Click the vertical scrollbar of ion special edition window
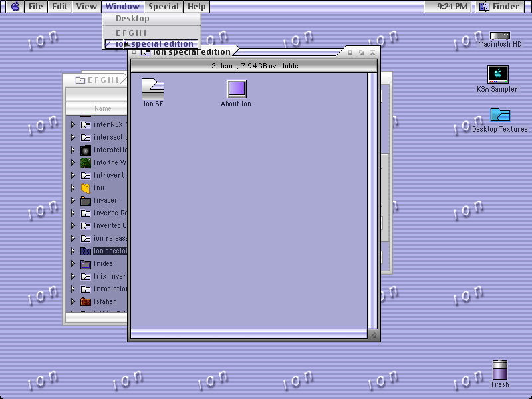Image resolution: width=532 pixels, height=399 pixels. click(372, 201)
